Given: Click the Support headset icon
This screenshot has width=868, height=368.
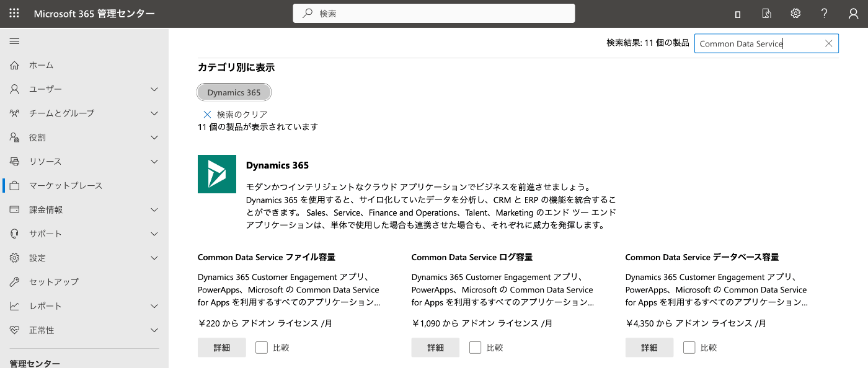Looking at the screenshot, I should point(15,234).
